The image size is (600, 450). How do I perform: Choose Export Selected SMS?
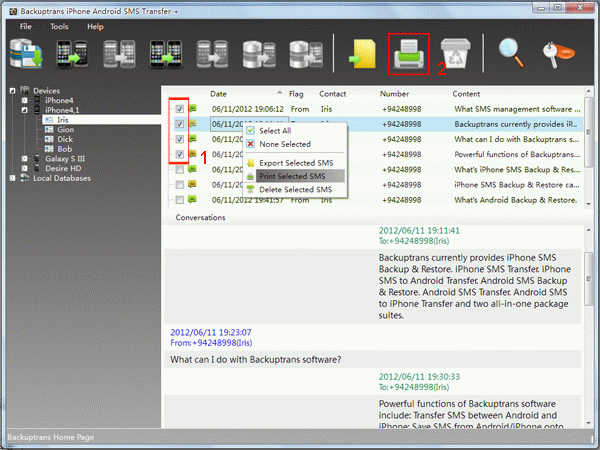click(x=295, y=163)
